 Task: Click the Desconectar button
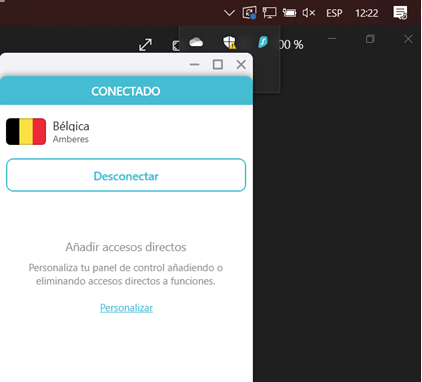pyautogui.click(x=126, y=175)
